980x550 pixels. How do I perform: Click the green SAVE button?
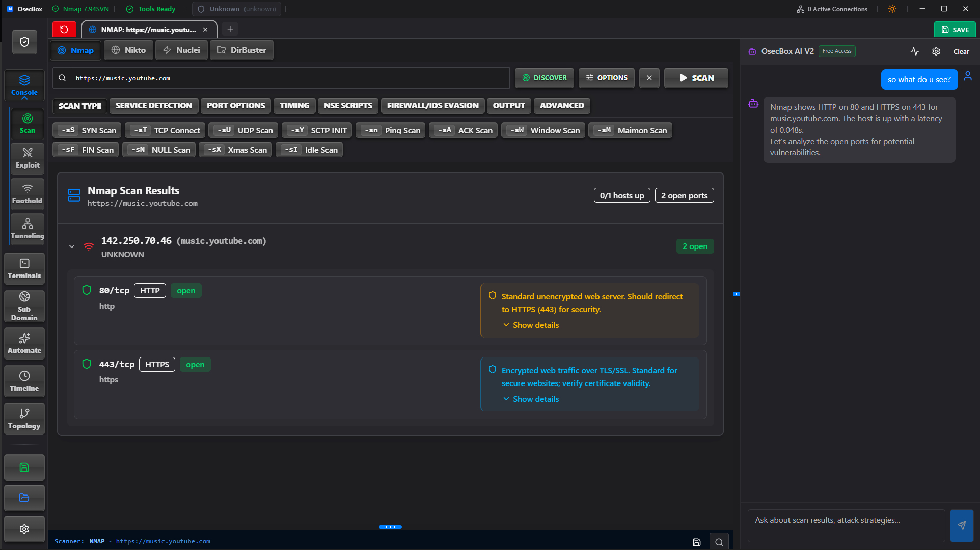tap(955, 30)
